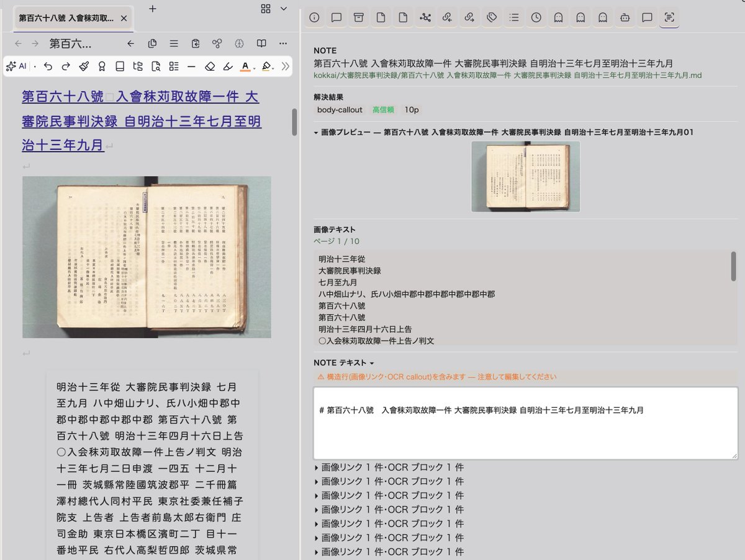
Task: Open the AI assistant tool
Action: (16, 66)
